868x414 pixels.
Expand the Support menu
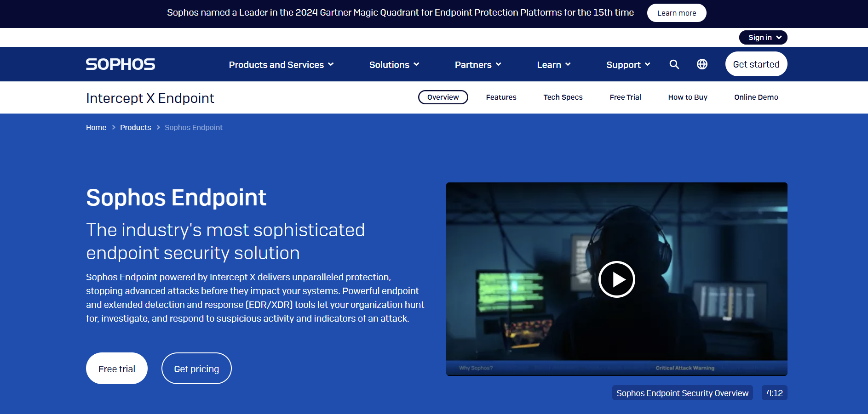pos(628,65)
